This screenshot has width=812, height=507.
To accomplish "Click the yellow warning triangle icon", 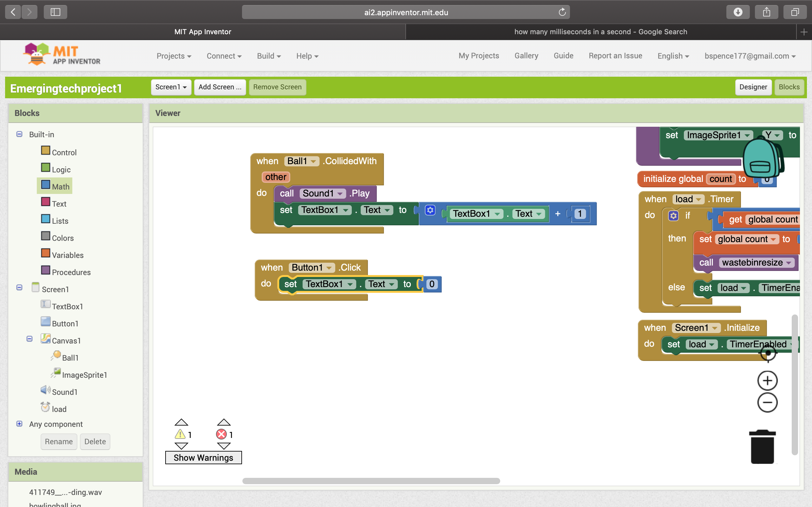I will pyautogui.click(x=180, y=434).
